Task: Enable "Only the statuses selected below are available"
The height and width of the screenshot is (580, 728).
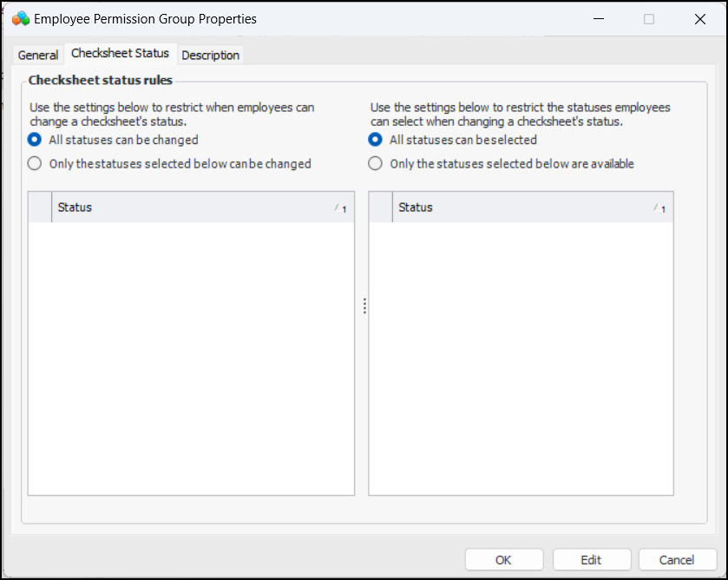Action: (376, 163)
